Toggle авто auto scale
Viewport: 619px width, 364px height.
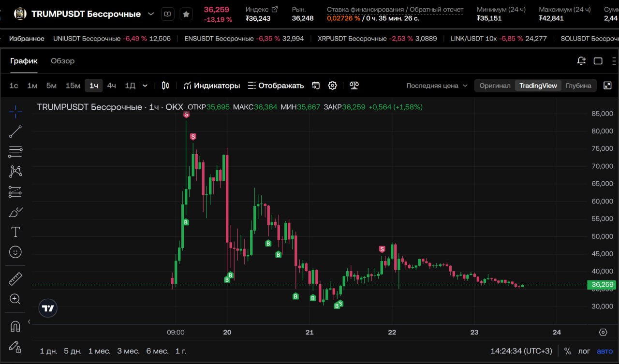(604, 351)
